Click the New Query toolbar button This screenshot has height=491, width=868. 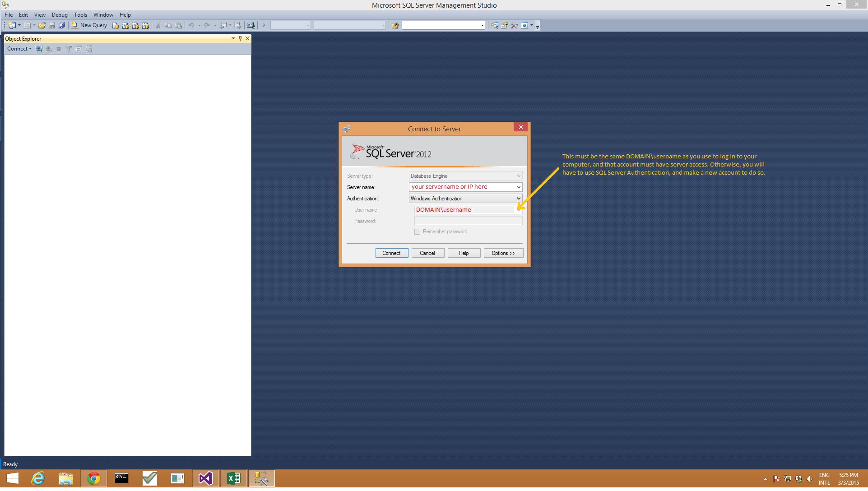[89, 25]
